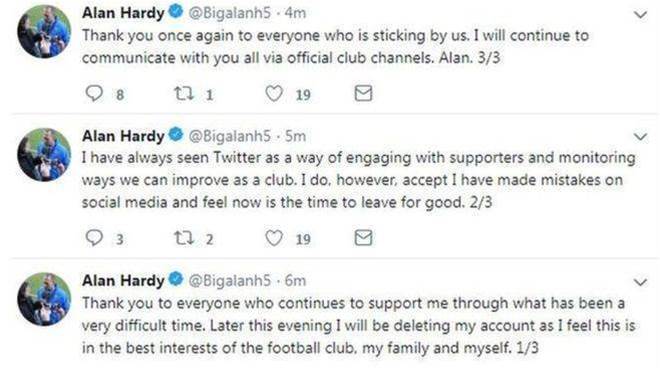Share the 2/3 tweet by envelope icon
The height and width of the screenshot is (371, 660).
[x=363, y=238]
